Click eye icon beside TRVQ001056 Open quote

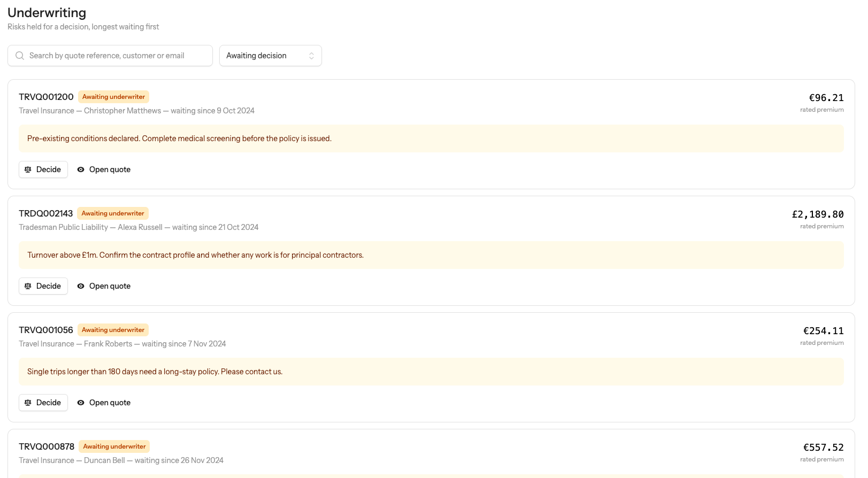(81, 403)
